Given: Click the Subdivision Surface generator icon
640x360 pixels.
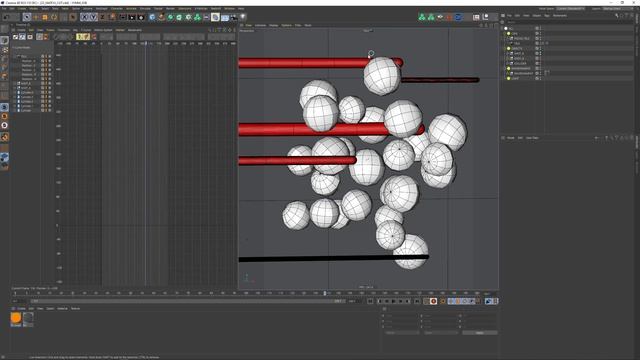Looking at the screenshot, I should (x=171, y=17).
